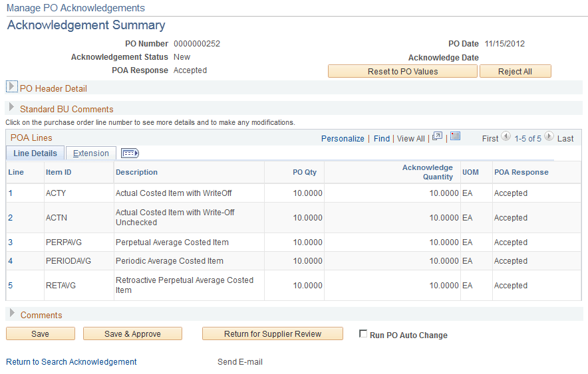
Task: Switch to Extension tab
Action: (90, 153)
